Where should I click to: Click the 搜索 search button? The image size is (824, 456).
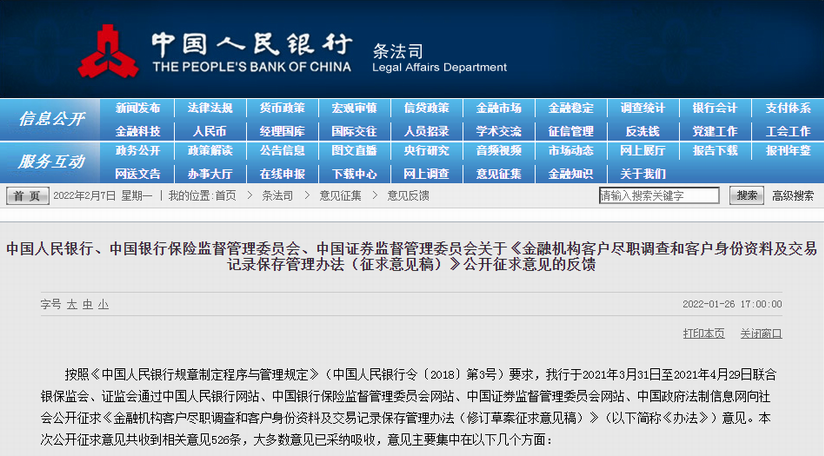click(x=746, y=195)
